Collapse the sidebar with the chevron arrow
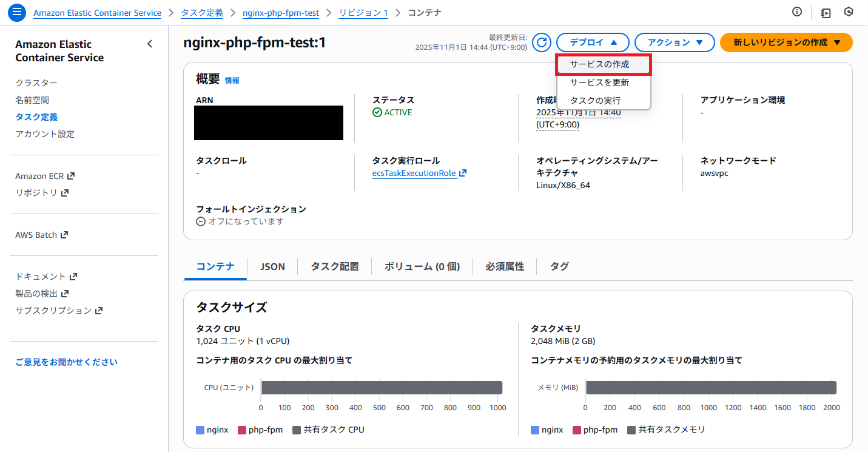 (x=150, y=44)
